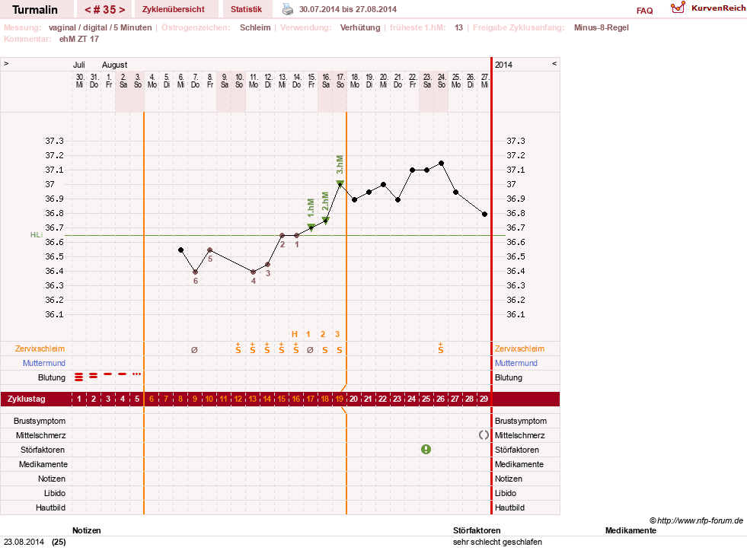Open the Statistik tab
Image resolution: width=747 pixels, height=560 pixels.
246,9
